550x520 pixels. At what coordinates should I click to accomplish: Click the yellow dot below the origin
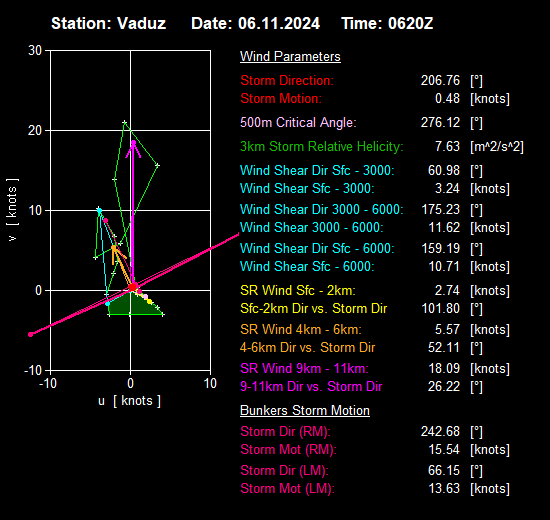(150, 301)
